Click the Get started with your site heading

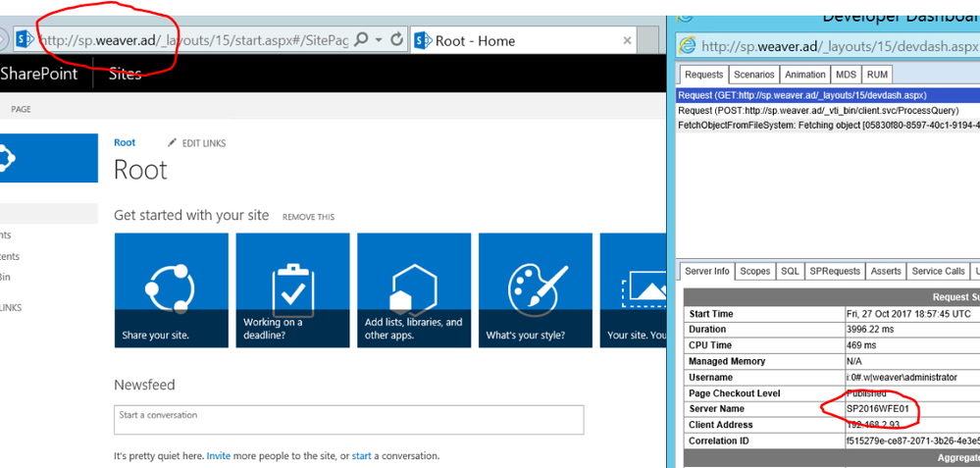191,216
